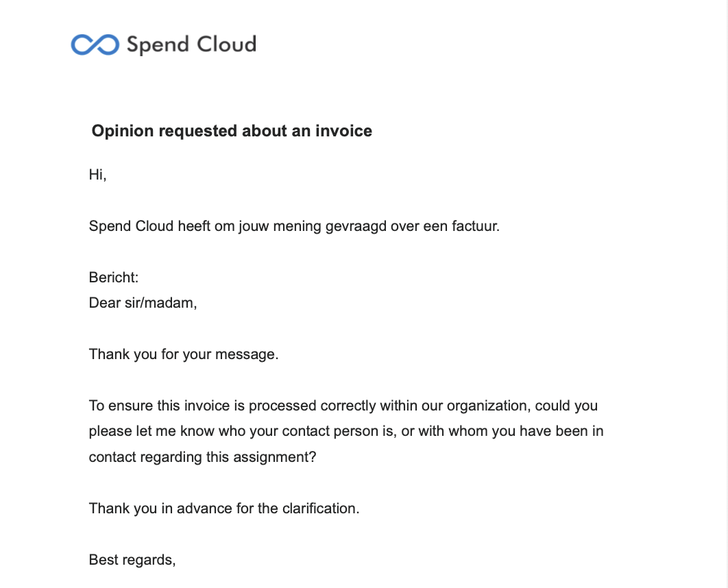The height and width of the screenshot is (588, 728).
Task: Click the heading "Opinion requested about an invoice"
Action: tap(232, 131)
